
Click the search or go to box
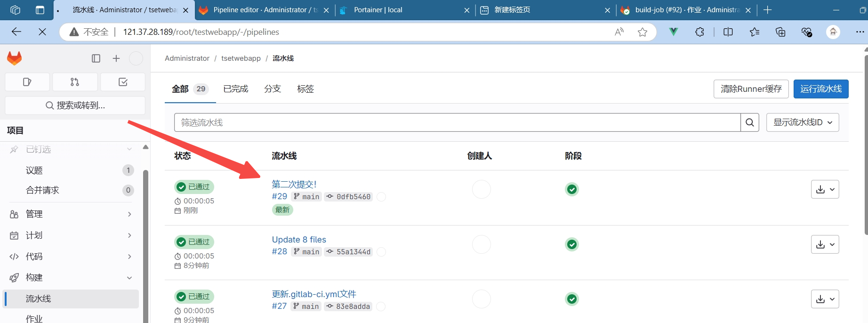click(x=75, y=105)
